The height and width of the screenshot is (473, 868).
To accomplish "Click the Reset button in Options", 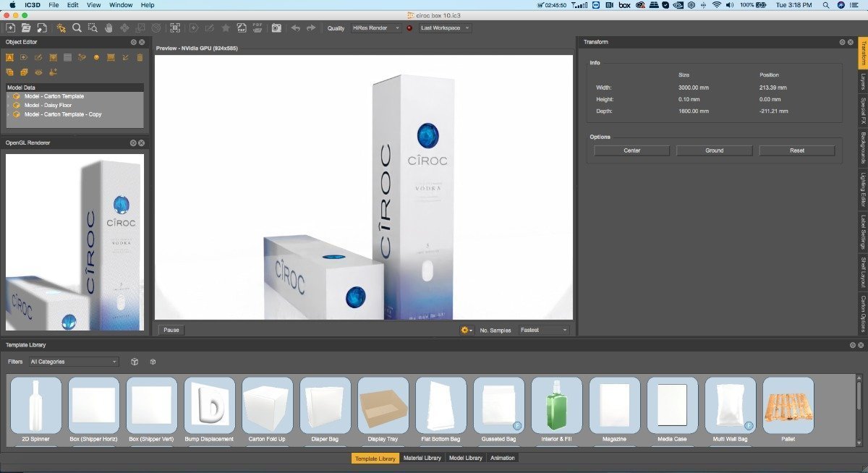I will [797, 150].
